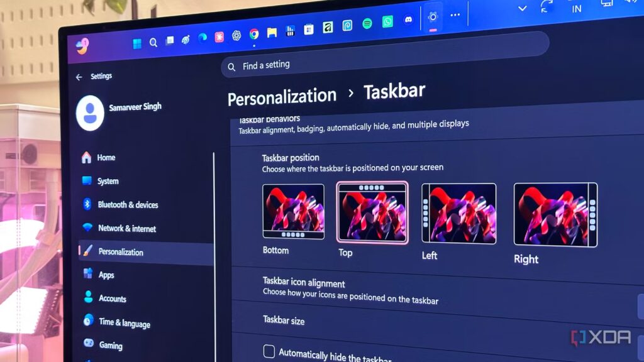Click the IN language indicator
This screenshot has width=644, height=362.
577,9
